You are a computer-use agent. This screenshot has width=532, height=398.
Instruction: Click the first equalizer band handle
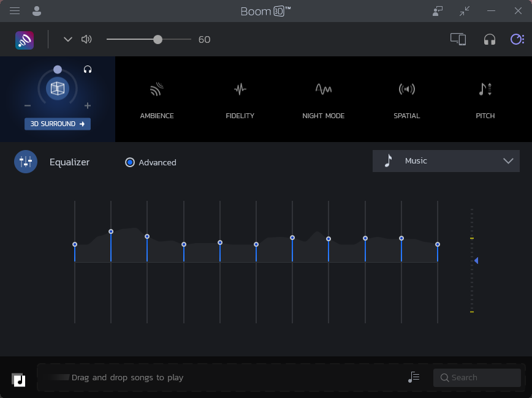point(75,244)
